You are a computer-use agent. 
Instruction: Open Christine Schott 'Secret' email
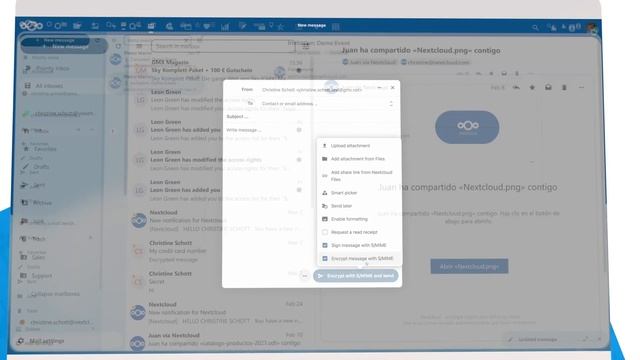click(218, 282)
